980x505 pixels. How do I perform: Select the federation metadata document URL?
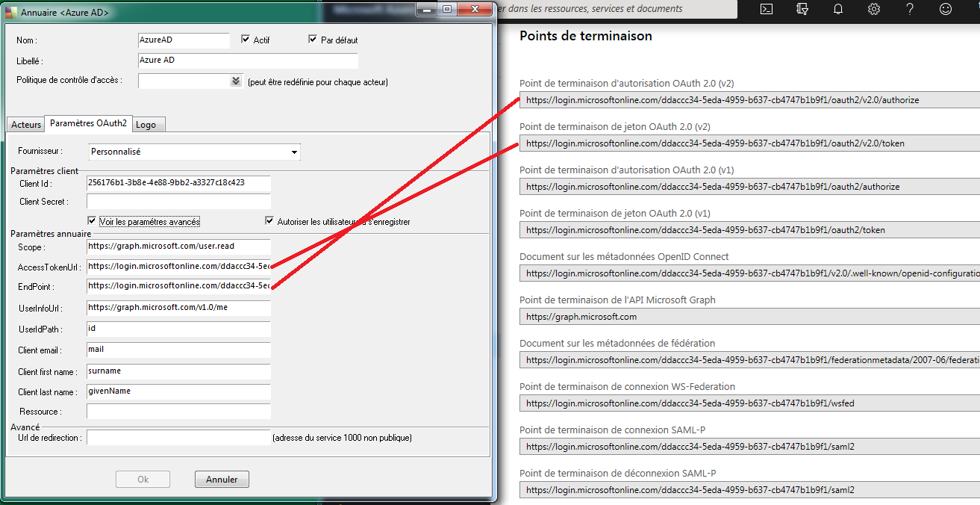point(749,360)
